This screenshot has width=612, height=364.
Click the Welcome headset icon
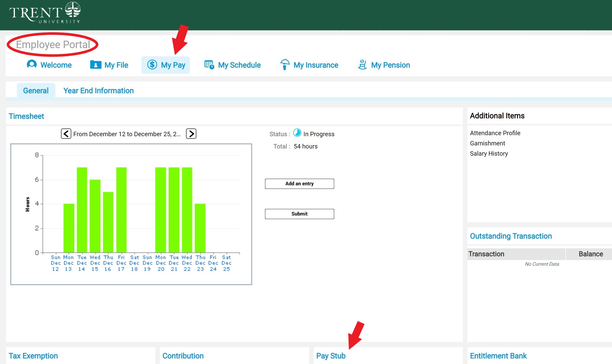tap(32, 65)
